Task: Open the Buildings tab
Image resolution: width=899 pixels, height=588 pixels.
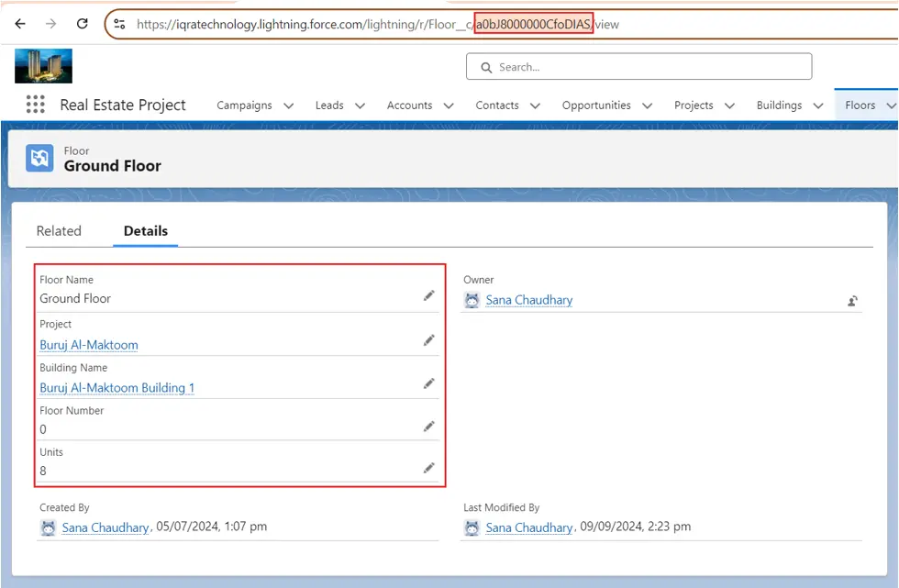Action: [779, 105]
